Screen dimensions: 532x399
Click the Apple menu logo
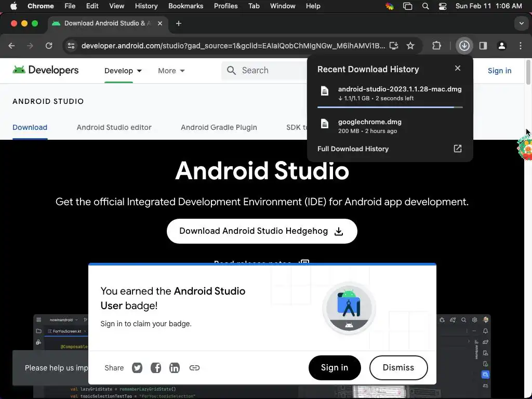pyautogui.click(x=14, y=6)
